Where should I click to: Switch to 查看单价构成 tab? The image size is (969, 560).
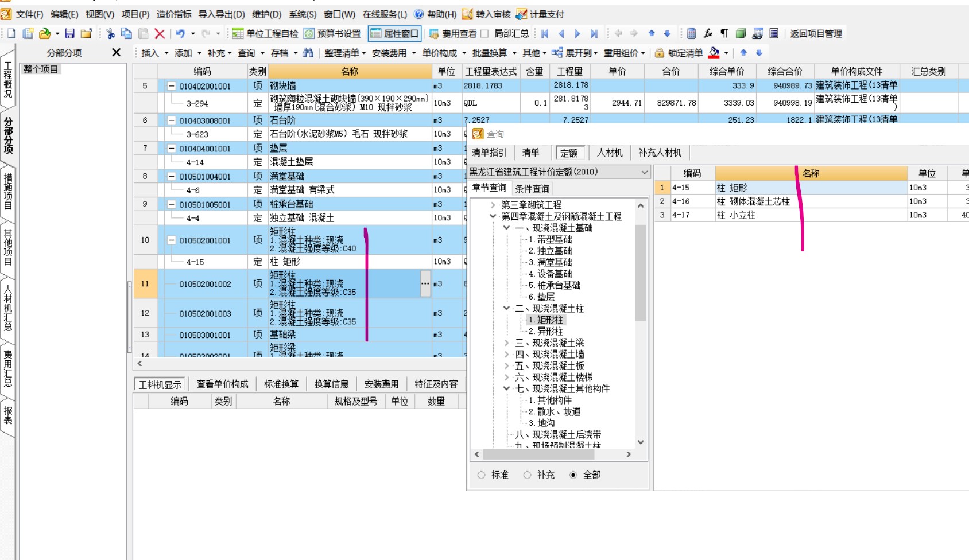(223, 384)
